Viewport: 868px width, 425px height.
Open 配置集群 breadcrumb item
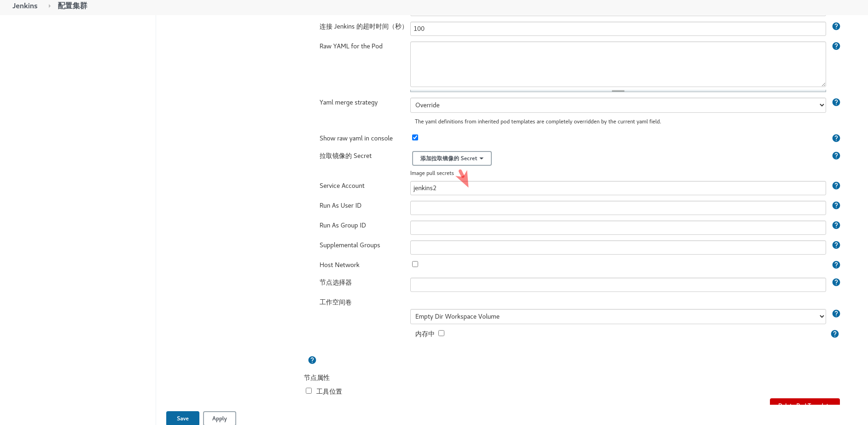[72, 6]
